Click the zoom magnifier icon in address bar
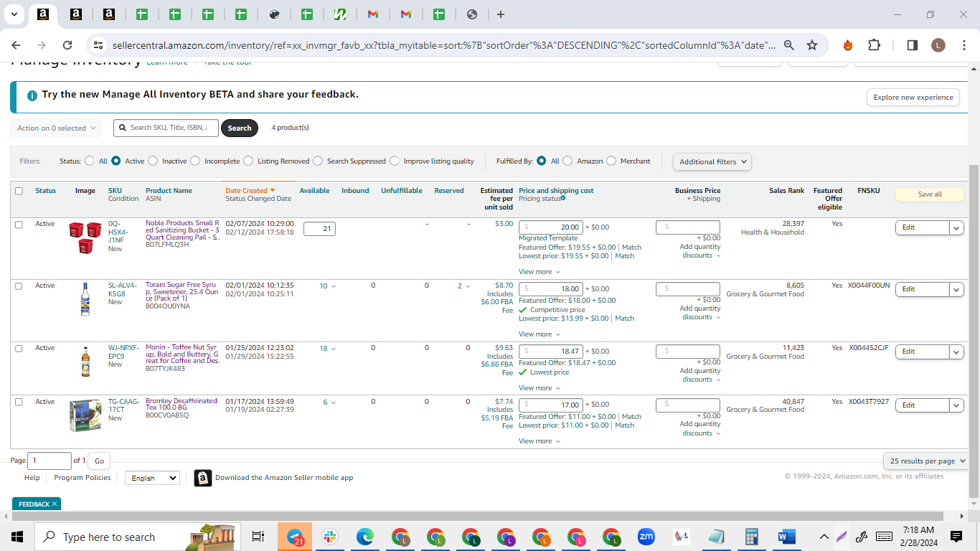 (789, 45)
